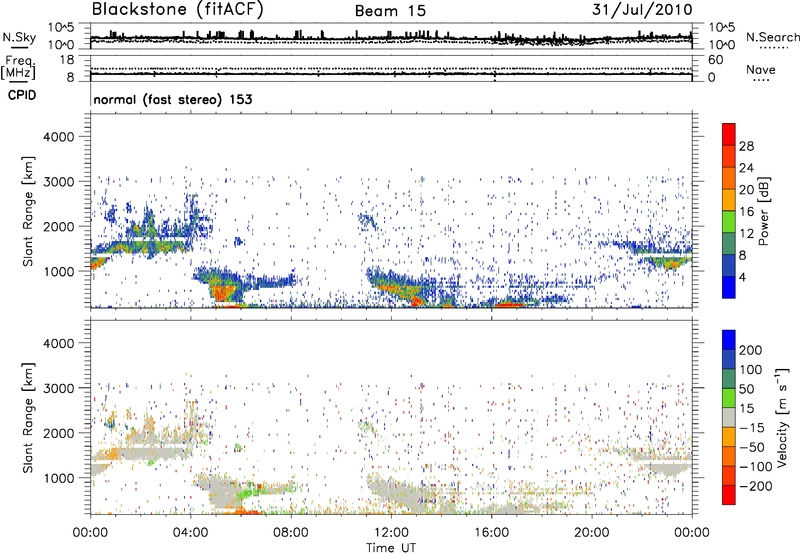
Task: Click the 04:00 time axis tick label
Action: [190, 533]
